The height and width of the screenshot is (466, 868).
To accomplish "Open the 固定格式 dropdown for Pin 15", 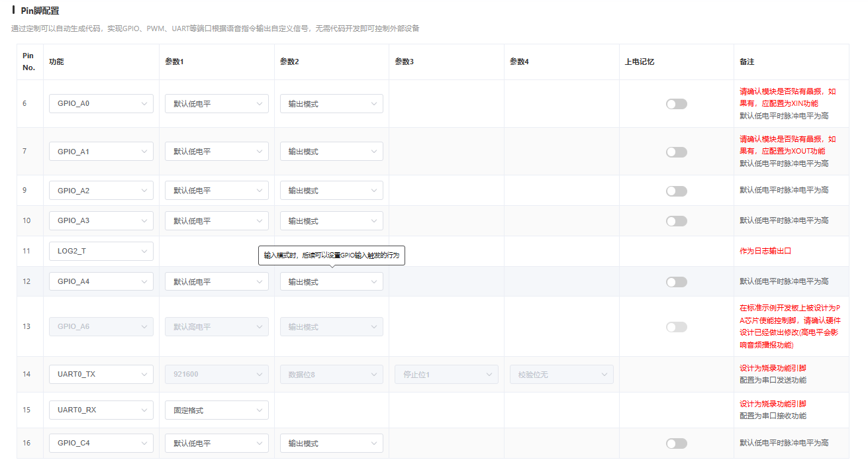I will point(217,410).
